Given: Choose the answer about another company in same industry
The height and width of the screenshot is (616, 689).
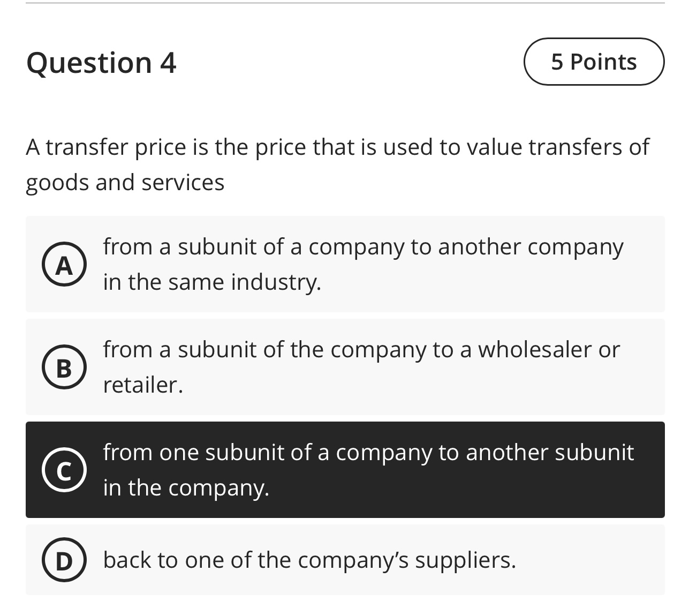Looking at the screenshot, I should 344,264.
